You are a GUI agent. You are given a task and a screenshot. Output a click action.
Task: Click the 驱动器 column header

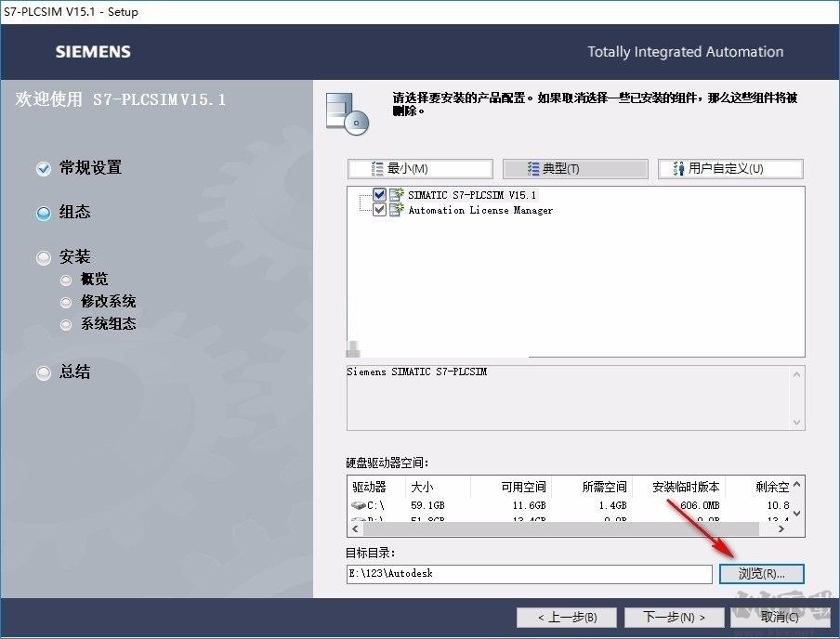pyautogui.click(x=369, y=487)
